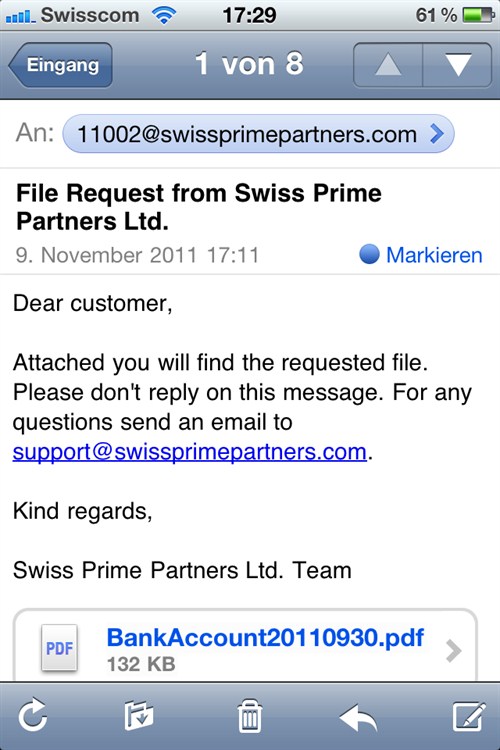Toggle the blue unread dot marker
Screen dimensions: 500x750
tap(369, 254)
